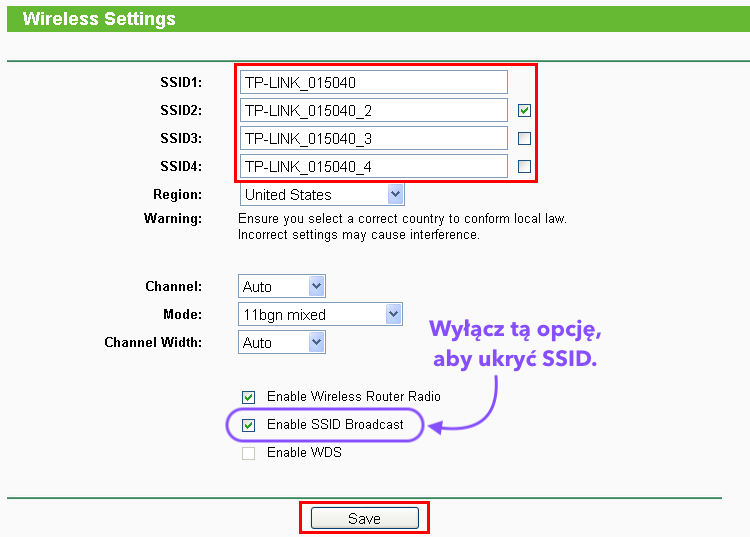
Task: Expand the Channel Width dropdown
Action: click(281, 342)
